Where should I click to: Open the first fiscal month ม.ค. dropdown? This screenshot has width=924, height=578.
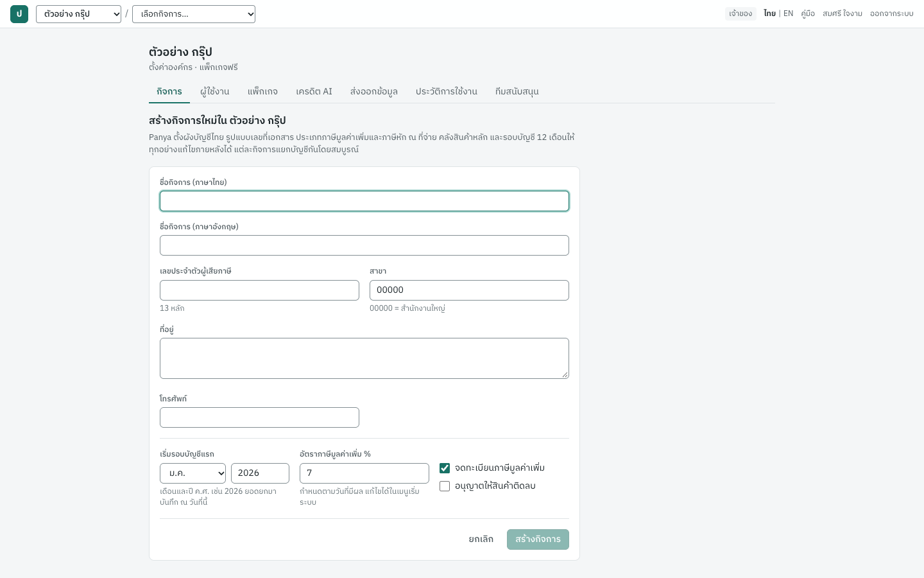(193, 473)
